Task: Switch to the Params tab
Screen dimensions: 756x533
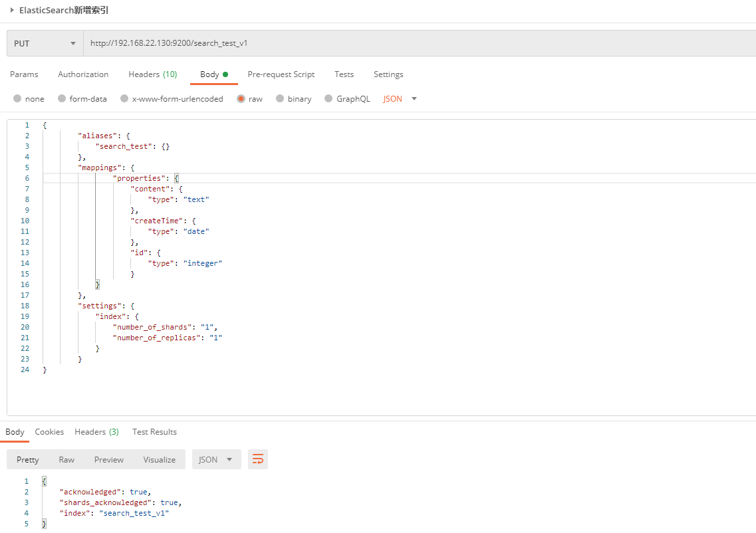Action: [24, 74]
